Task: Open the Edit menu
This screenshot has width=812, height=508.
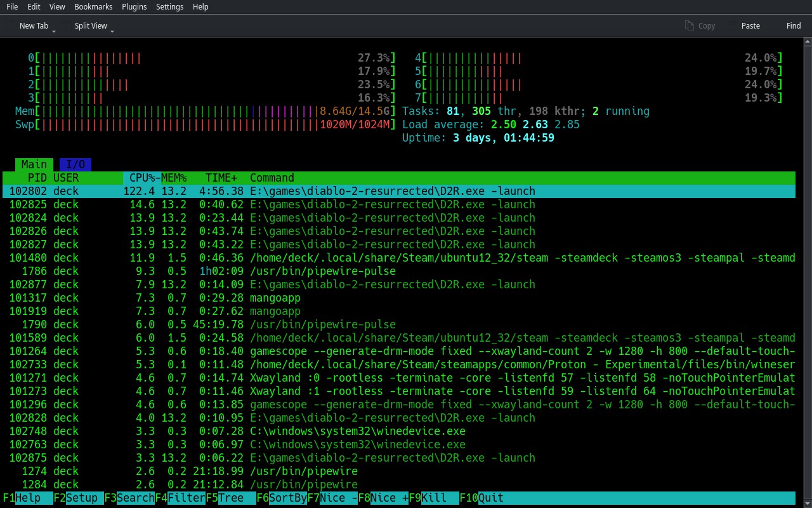Action: point(34,6)
